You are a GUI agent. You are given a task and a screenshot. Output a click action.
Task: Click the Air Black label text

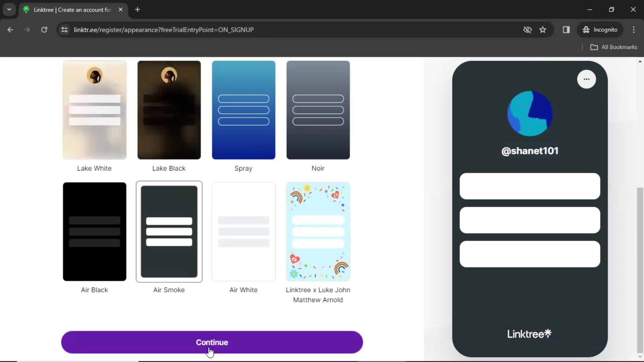[94, 290]
